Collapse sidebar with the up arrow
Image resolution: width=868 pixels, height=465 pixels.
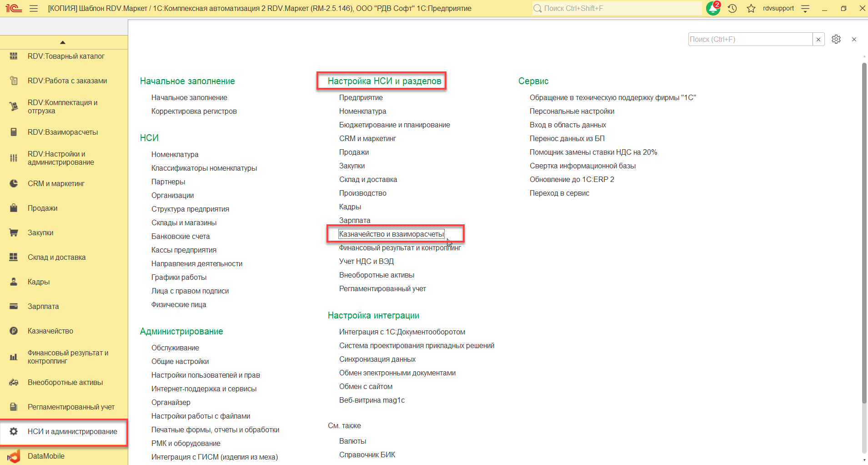point(63,42)
